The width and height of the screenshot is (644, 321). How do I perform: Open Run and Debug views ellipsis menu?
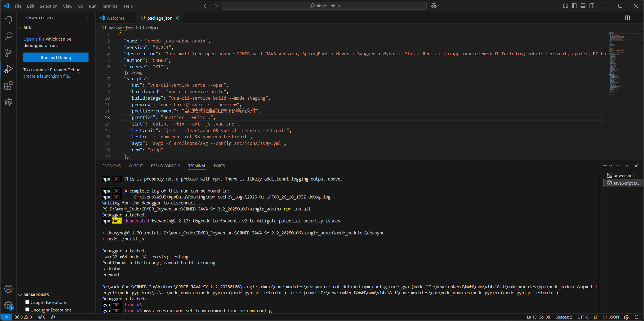pyautogui.click(x=87, y=18)
